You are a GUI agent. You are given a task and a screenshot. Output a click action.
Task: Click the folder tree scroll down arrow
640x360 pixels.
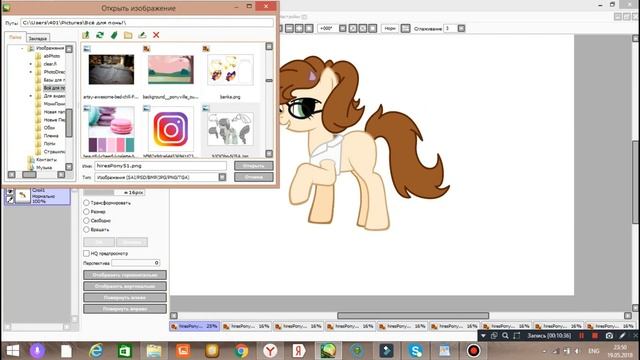pos(69,167)
